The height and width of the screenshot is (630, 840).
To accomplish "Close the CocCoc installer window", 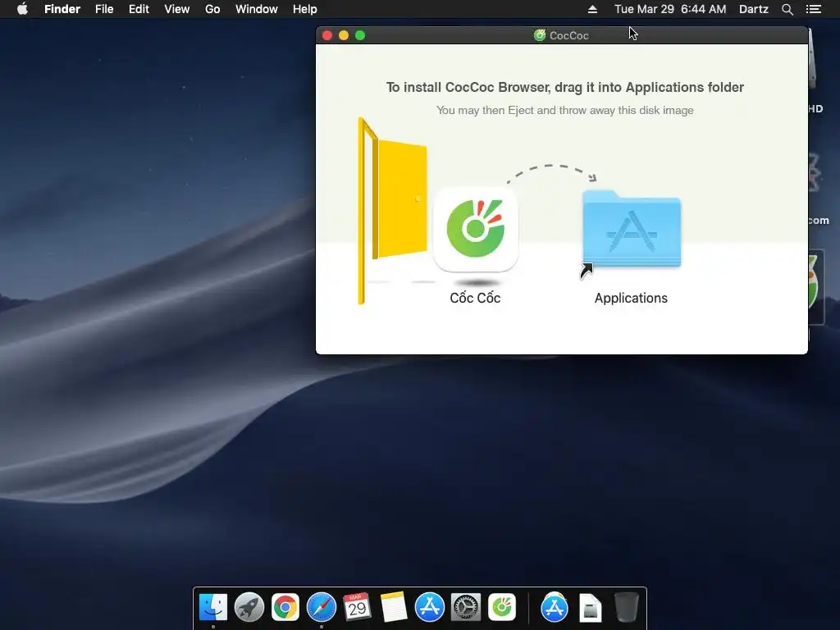I will coord(327,35).
